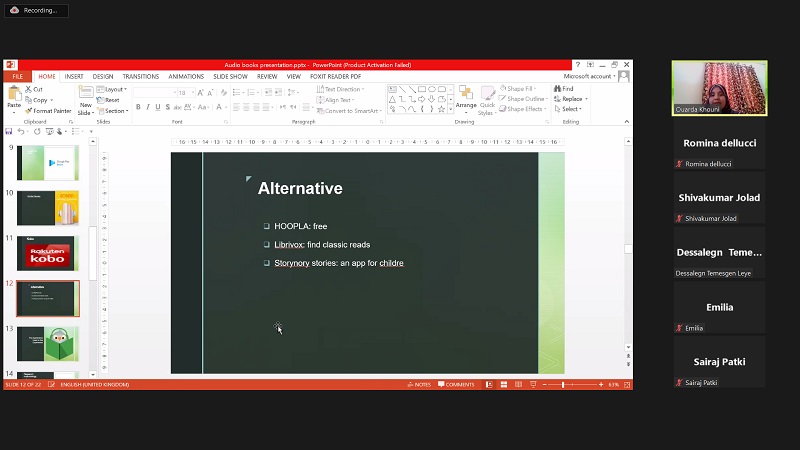Open the Section dropdown
Image resolution: width=800 pixels, height=450 pixels.
point(115,111)
